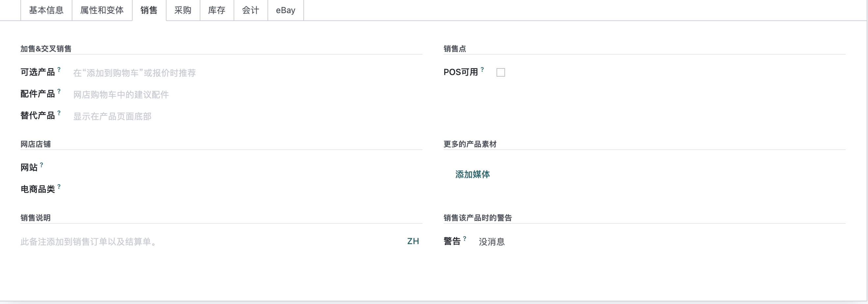This screenshot has width=868, height=304.
Task: Switch to the 属性和变体 tab
Action: click(x=102, y=10)
